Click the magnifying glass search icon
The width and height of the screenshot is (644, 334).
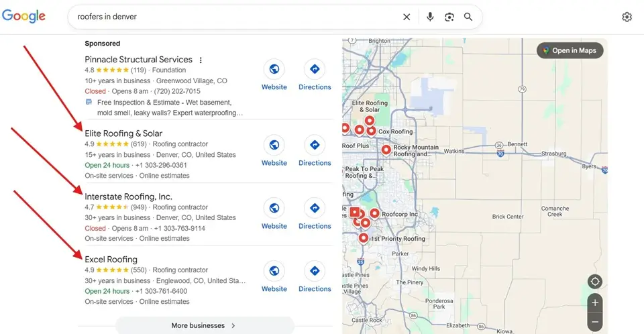(468, 17)
